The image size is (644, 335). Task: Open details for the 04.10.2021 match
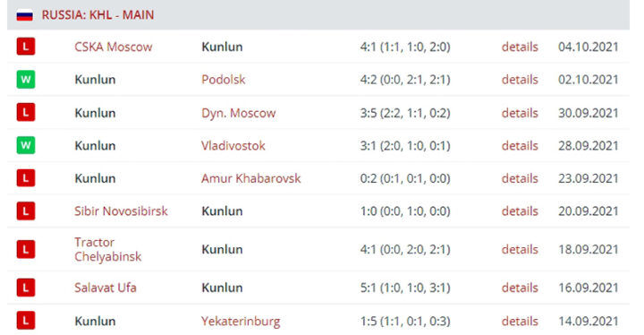tap(520, 47)
